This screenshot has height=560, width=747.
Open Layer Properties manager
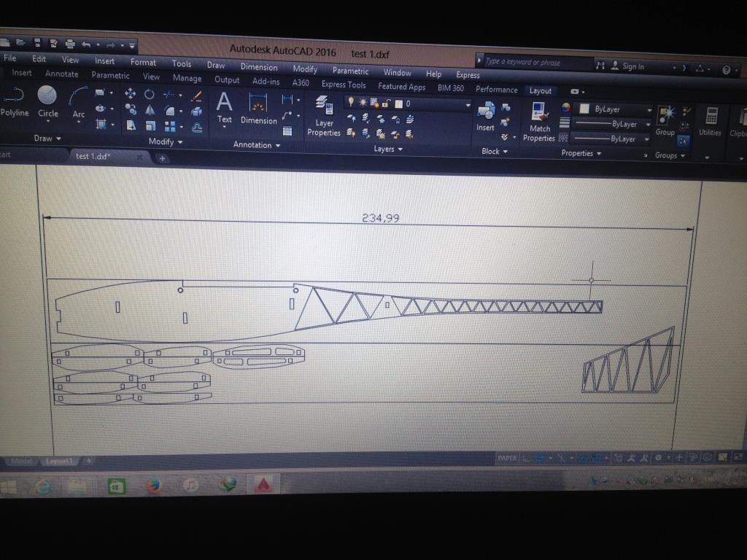324,116
